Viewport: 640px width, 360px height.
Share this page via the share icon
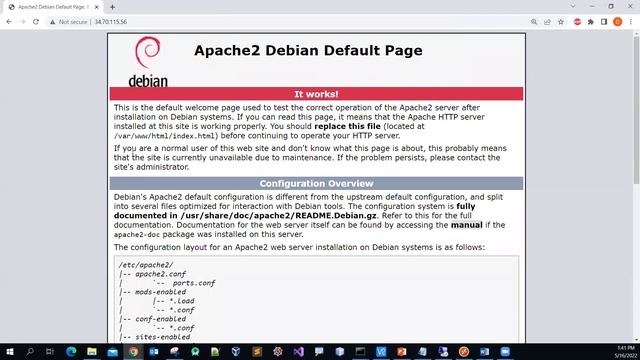point(547,22)
